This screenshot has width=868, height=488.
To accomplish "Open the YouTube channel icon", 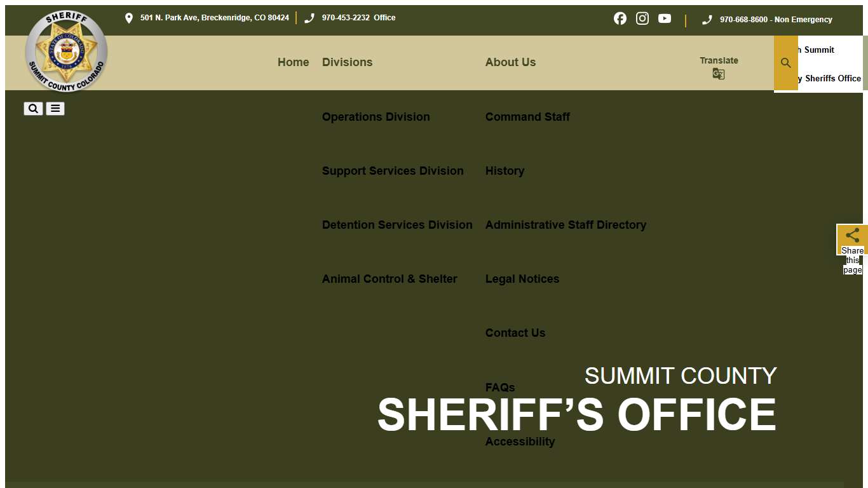I will pyautogui.click(x=664, y=18).
